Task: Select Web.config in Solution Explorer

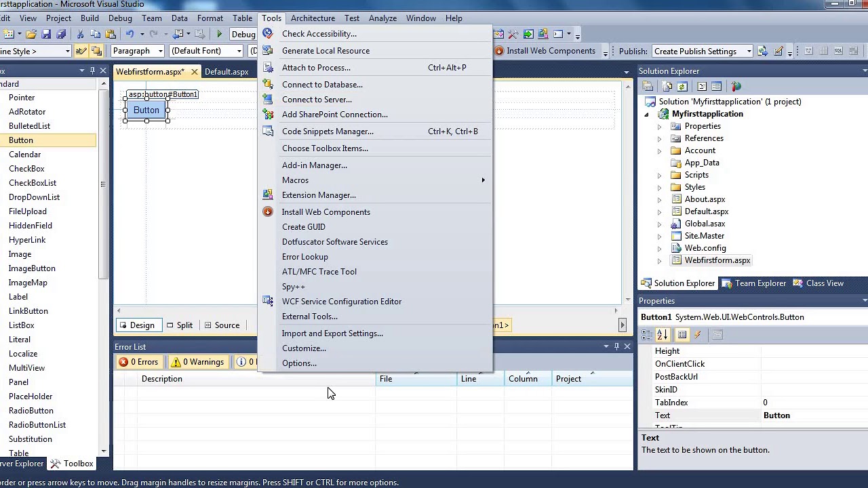Action: 705,248
